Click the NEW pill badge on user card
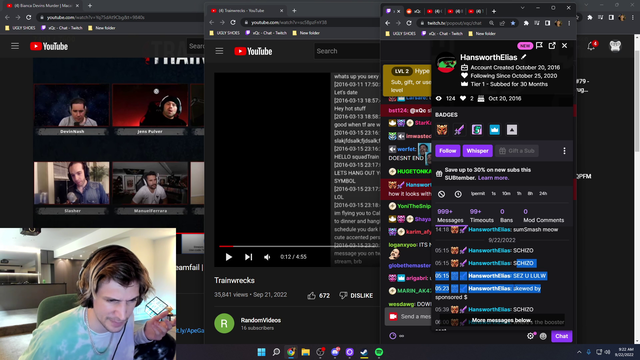 click(525, 46)
